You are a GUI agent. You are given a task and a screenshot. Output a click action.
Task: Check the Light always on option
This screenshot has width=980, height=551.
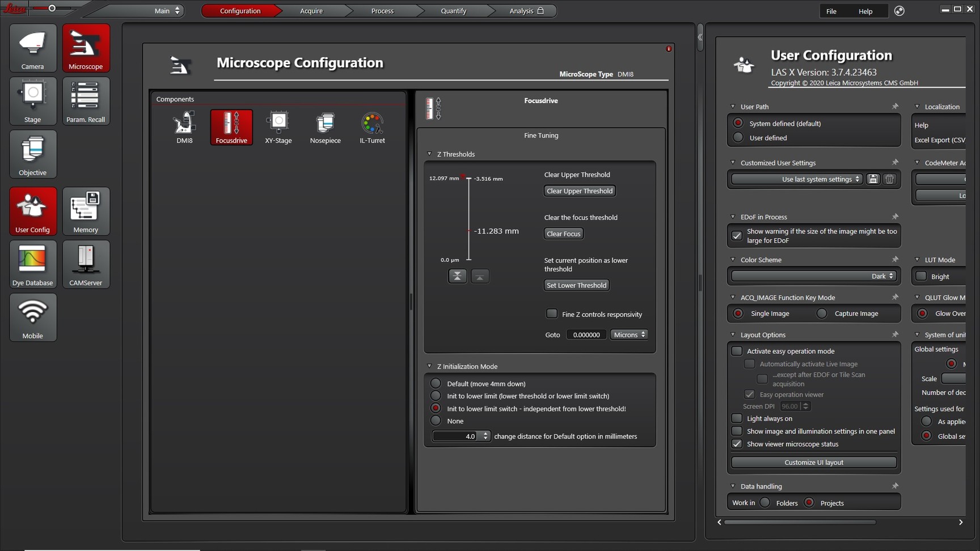(737, 418)
